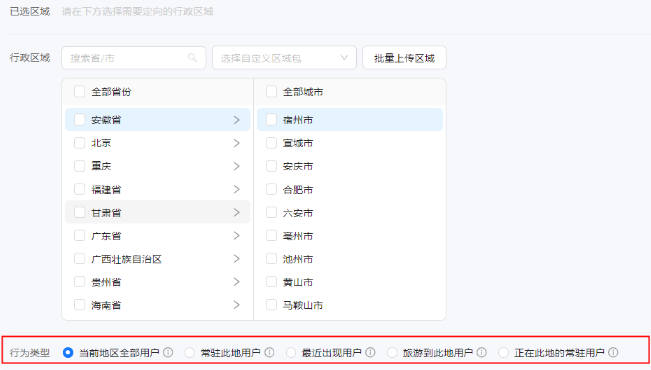This screenshot has width=651, height=370.
Task: Select the 合肥市 checkbox
Action: click(x=271, y=189)
